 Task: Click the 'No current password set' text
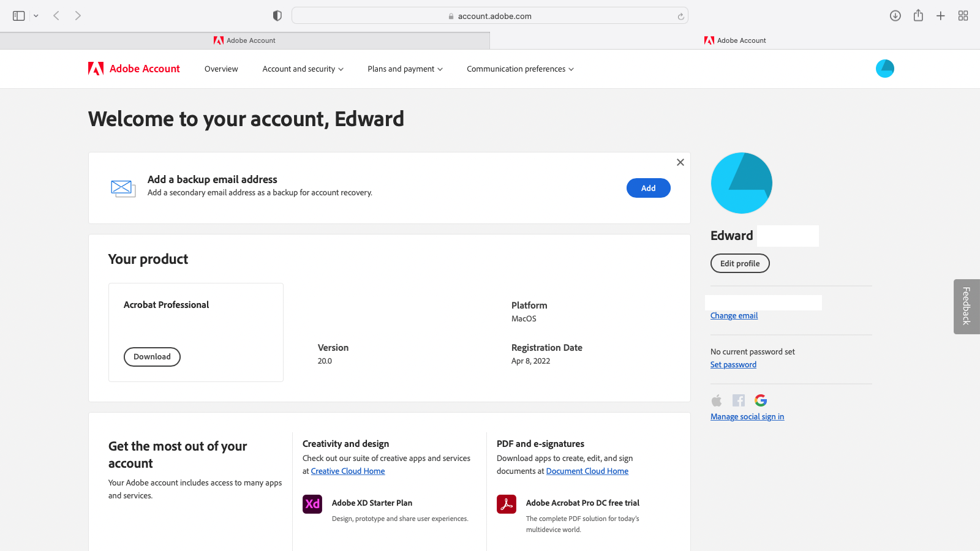pyautogui.click(x=753, y=352)
